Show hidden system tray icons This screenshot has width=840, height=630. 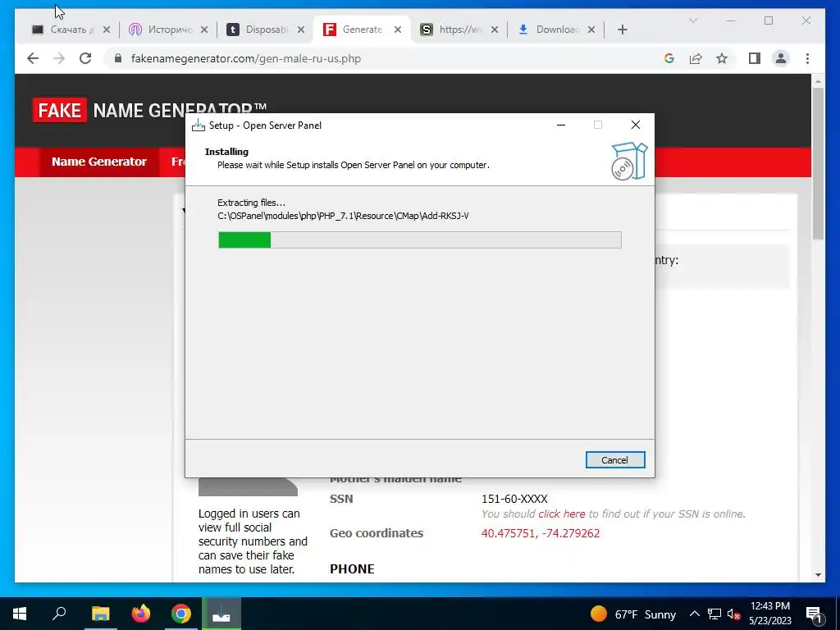pos(694,614)
